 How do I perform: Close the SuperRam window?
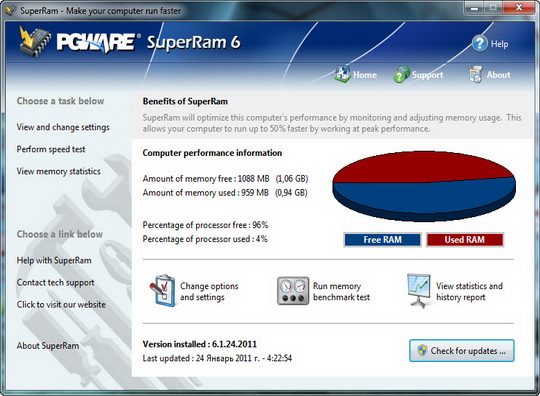519,8
